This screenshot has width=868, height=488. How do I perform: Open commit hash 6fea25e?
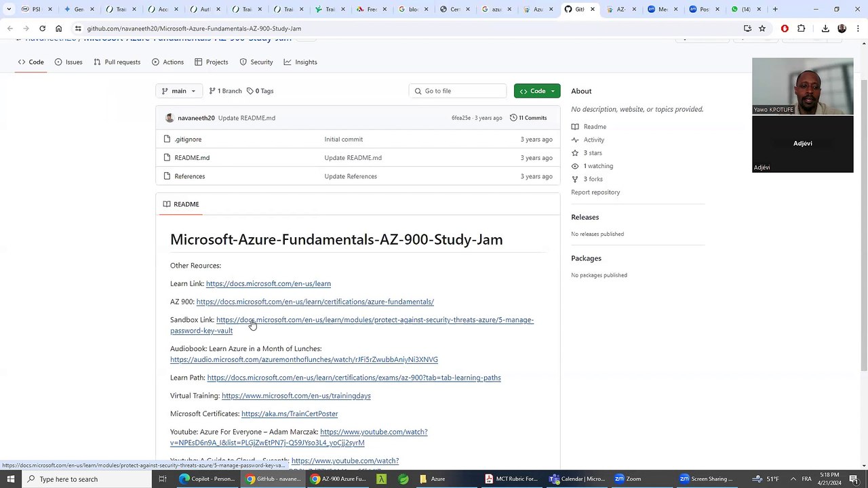point(461,118)
